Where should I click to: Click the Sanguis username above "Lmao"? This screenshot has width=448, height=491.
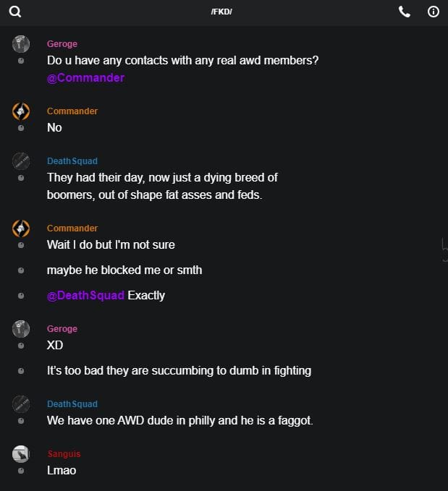(64, 454)
